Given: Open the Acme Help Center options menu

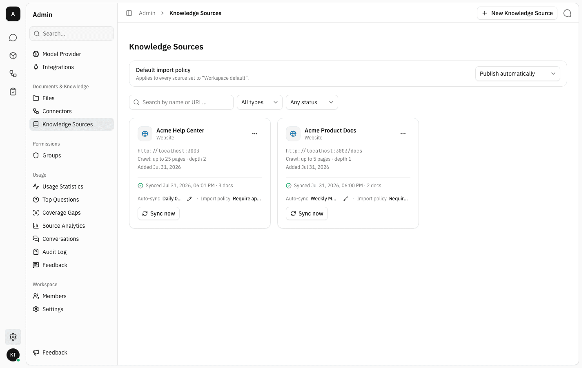Looking at the screenshot, I should [x=255, y=134].
